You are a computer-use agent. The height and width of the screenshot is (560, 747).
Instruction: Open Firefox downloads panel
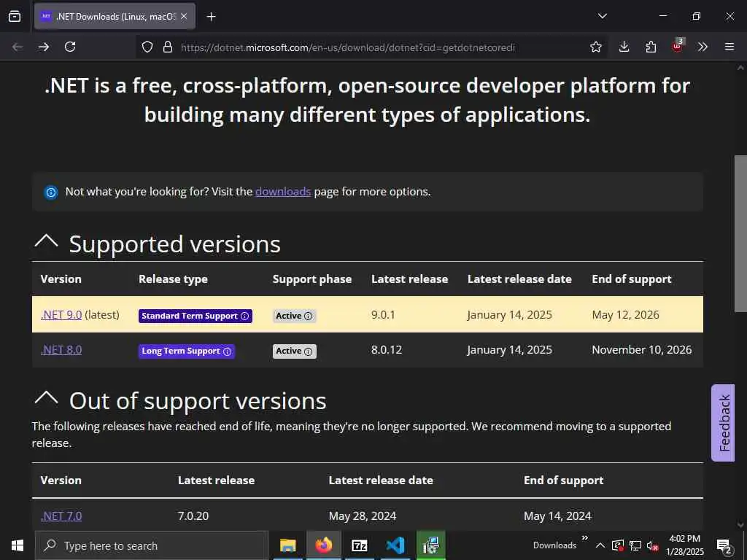[x=624, y=47]
